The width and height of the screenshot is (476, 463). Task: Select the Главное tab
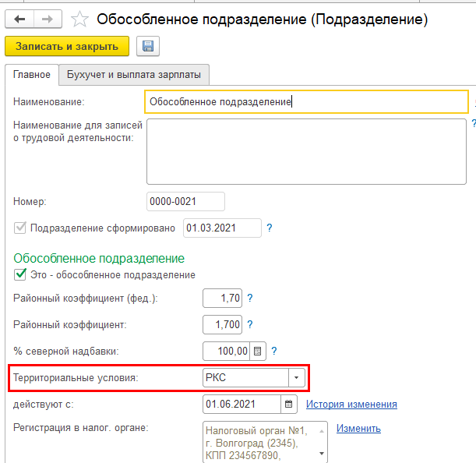click(32, 75)
